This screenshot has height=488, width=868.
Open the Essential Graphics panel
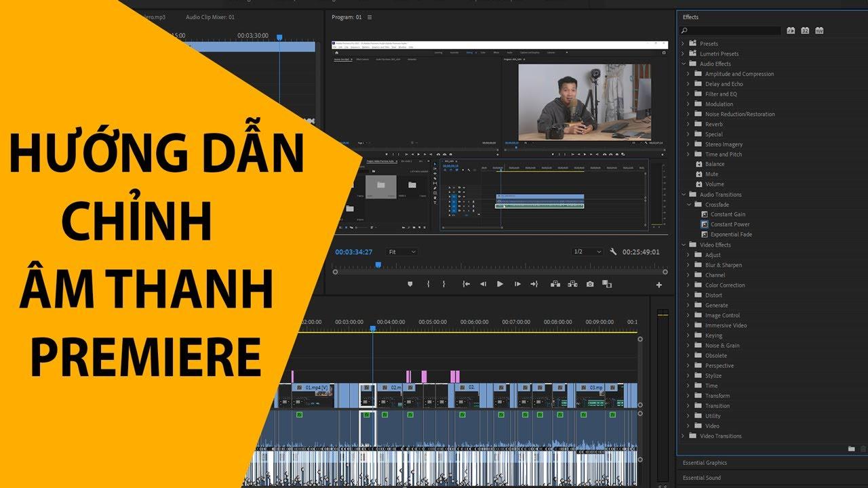[705, 463]
